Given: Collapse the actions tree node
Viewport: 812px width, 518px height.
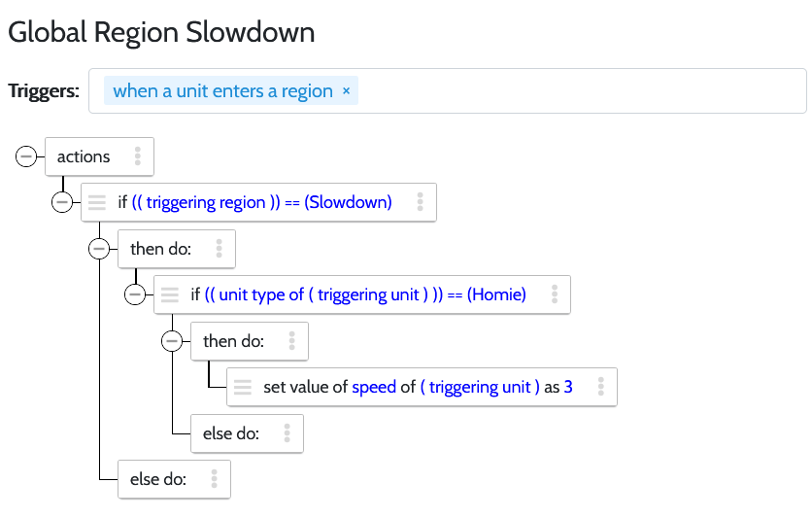Looking at the screenshot, I should coord(26,156).
